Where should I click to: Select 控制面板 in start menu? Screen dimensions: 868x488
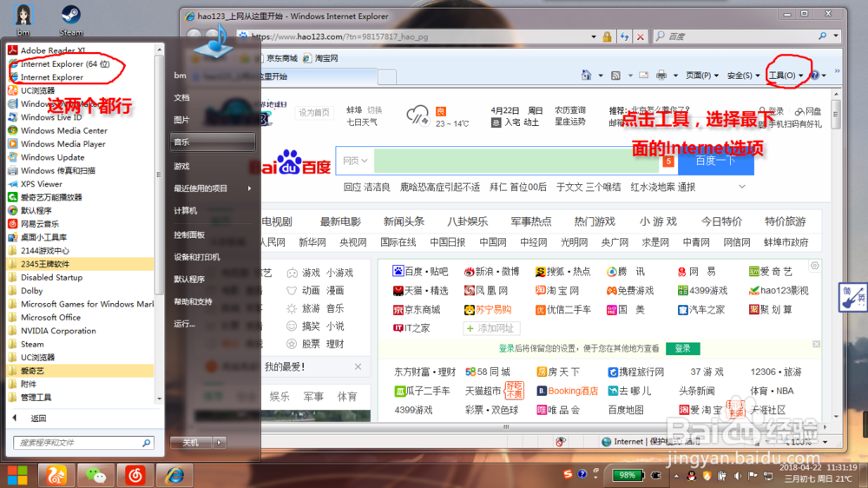pyautogui.click(x=189, y=234)
